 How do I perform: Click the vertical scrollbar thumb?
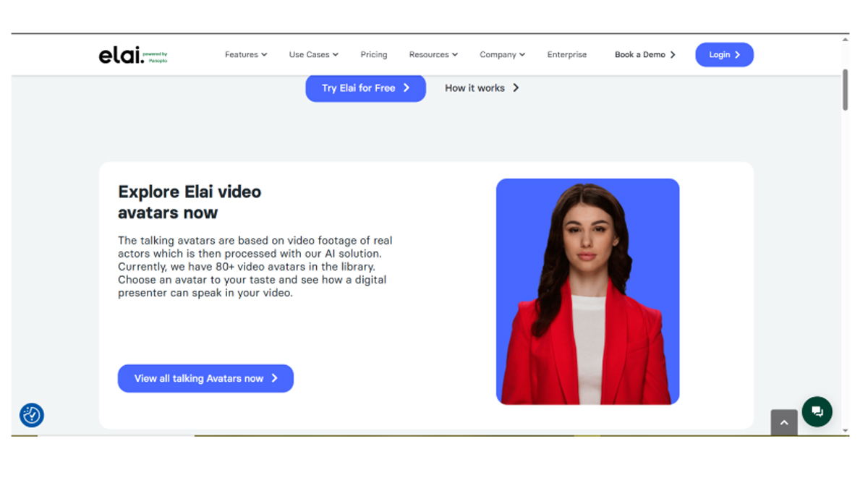coord(845,90)
